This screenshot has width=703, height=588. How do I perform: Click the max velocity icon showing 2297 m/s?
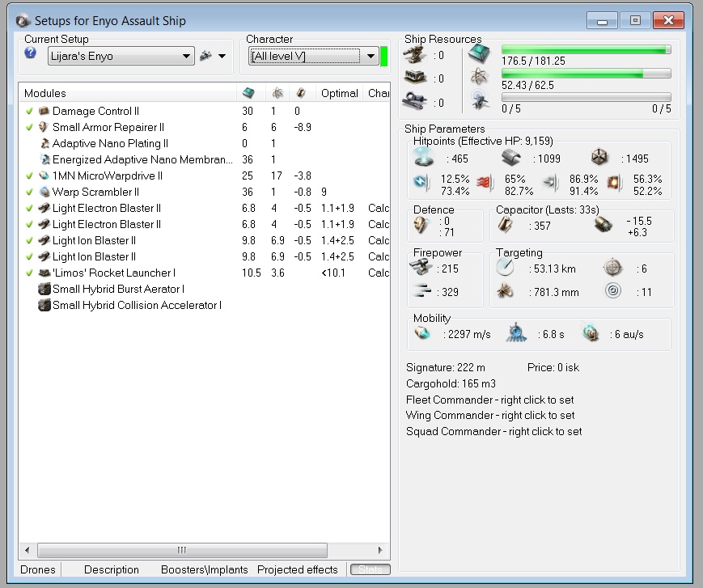point(422,333)
